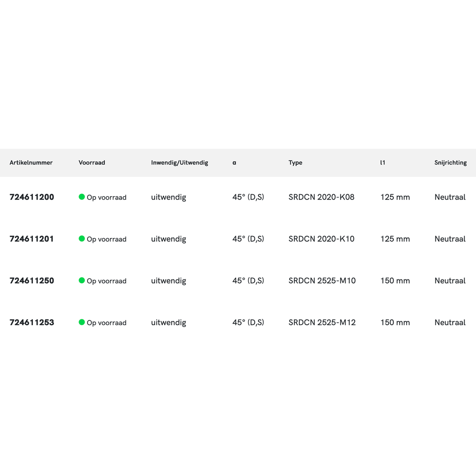The image size is (476, 476).
Task: Click green stock dot in 724611253 row
Action: tap(82, 323)
